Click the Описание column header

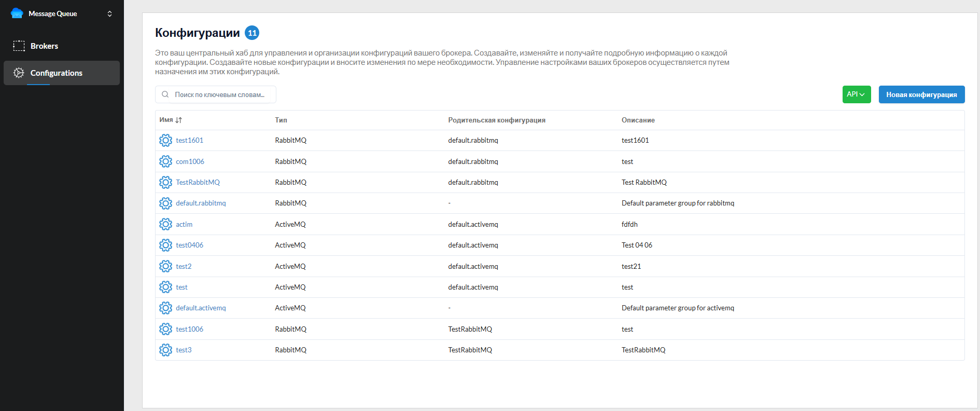638,120
